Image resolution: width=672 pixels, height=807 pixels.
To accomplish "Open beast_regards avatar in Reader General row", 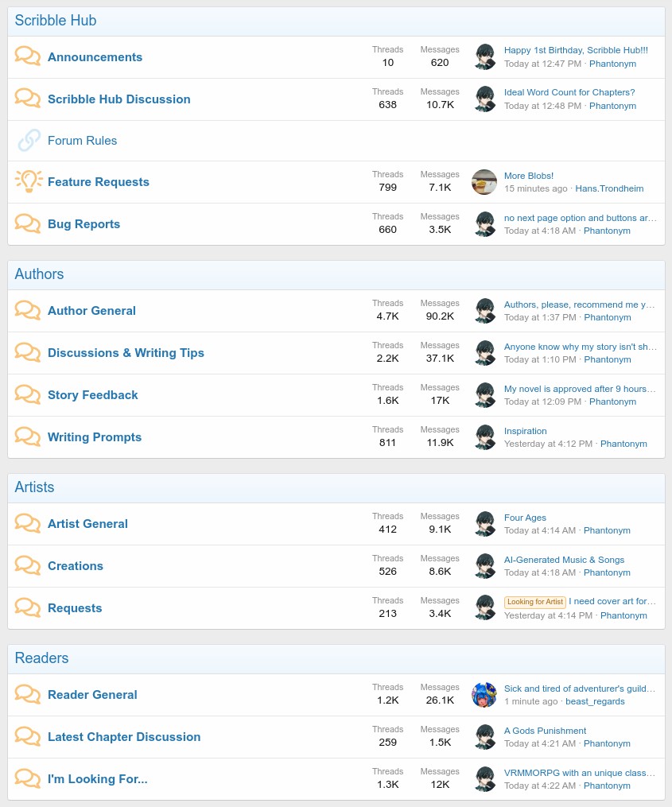I will coord(484,695).
